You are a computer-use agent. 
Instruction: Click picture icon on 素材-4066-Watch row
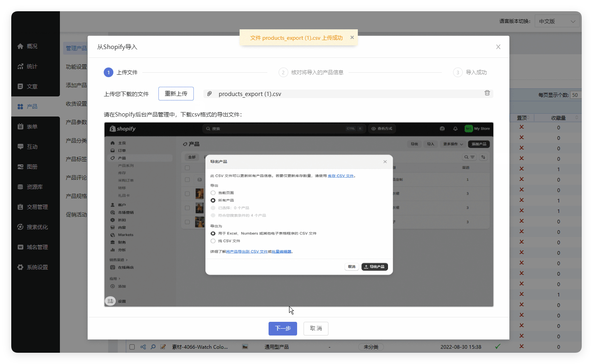pos(245,347)
